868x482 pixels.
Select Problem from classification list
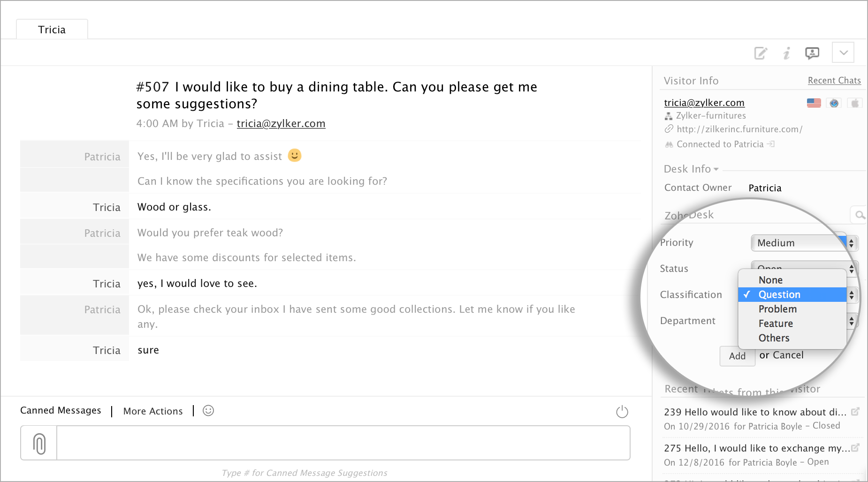[777, 309]
